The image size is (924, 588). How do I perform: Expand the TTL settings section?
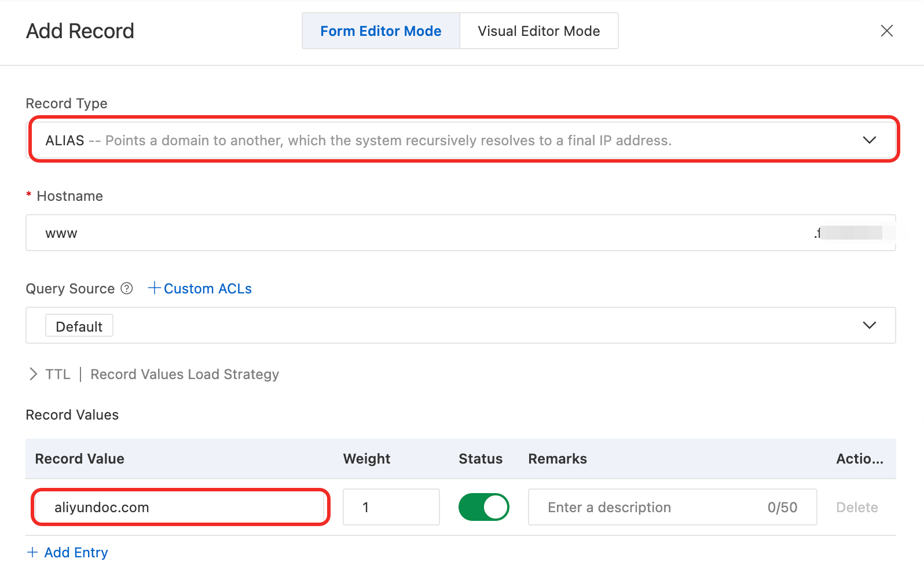coord(34,374)
